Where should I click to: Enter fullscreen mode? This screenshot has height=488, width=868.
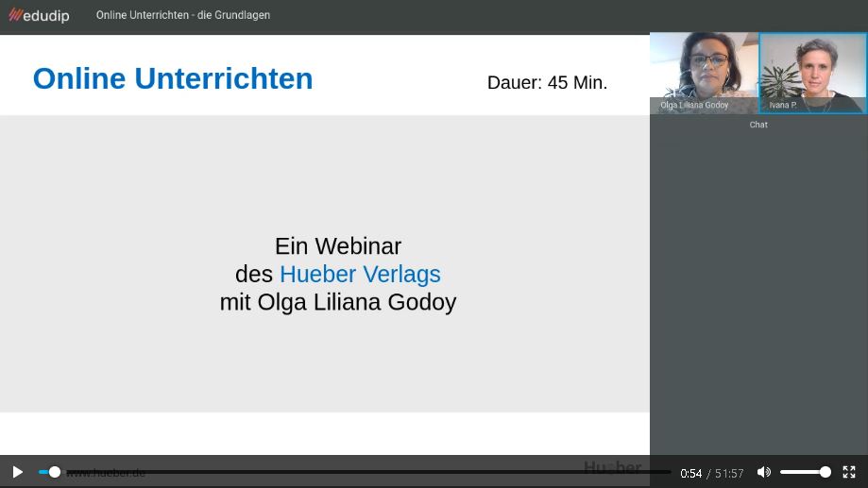click(849, 472)
